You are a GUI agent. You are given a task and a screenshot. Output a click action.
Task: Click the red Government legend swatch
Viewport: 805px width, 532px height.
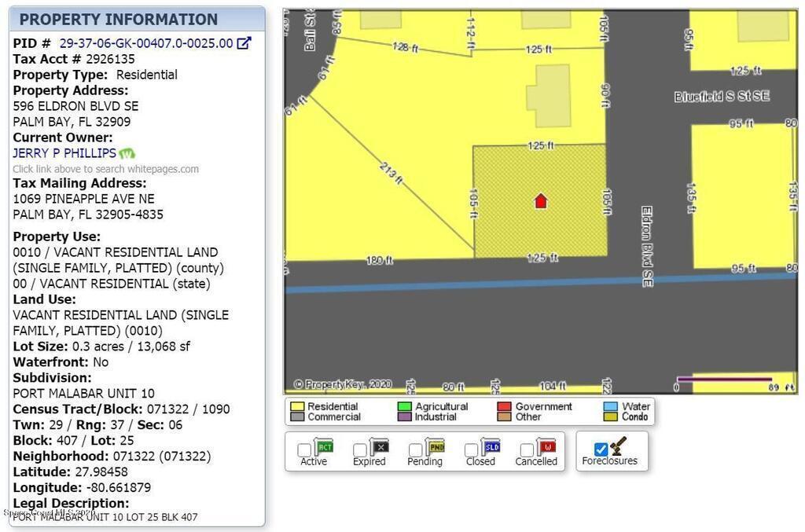[x=505, y=407]
